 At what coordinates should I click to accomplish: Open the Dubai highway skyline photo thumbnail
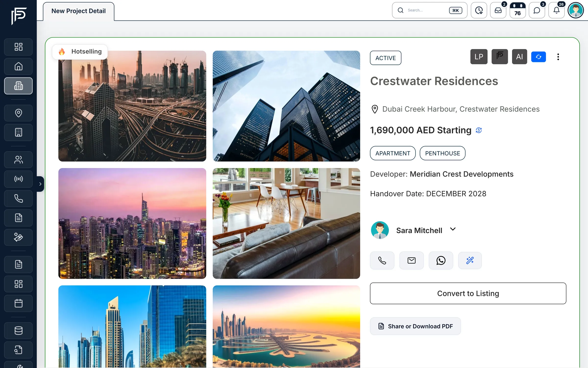[132, 106]
